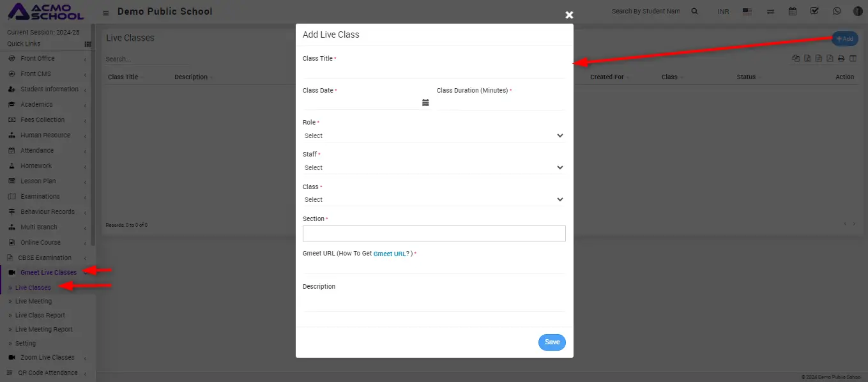Screen dimensions: 868x382
Task: Open the Class Date calendar picker
Action: pyautogui.click(x=425, y=102)
